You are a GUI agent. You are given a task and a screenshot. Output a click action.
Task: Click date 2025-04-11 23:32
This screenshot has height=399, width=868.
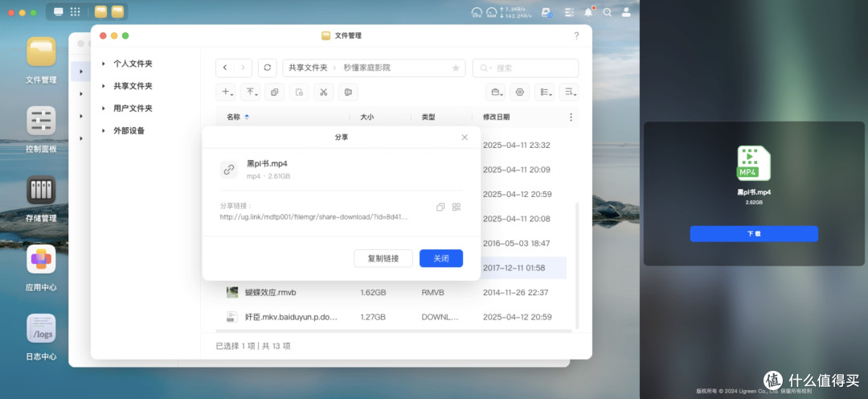(x=517, y=145)
